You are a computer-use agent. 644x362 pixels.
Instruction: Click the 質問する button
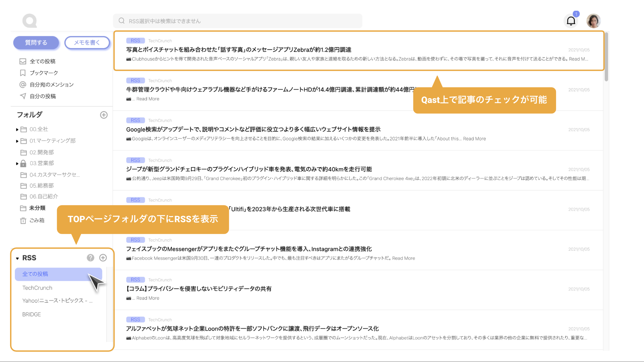point(36,42)
